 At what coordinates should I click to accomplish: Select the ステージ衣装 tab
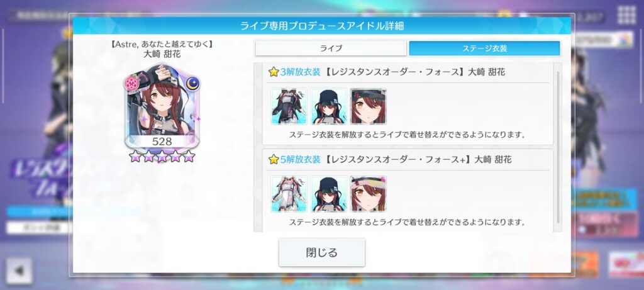pos(484,48)
